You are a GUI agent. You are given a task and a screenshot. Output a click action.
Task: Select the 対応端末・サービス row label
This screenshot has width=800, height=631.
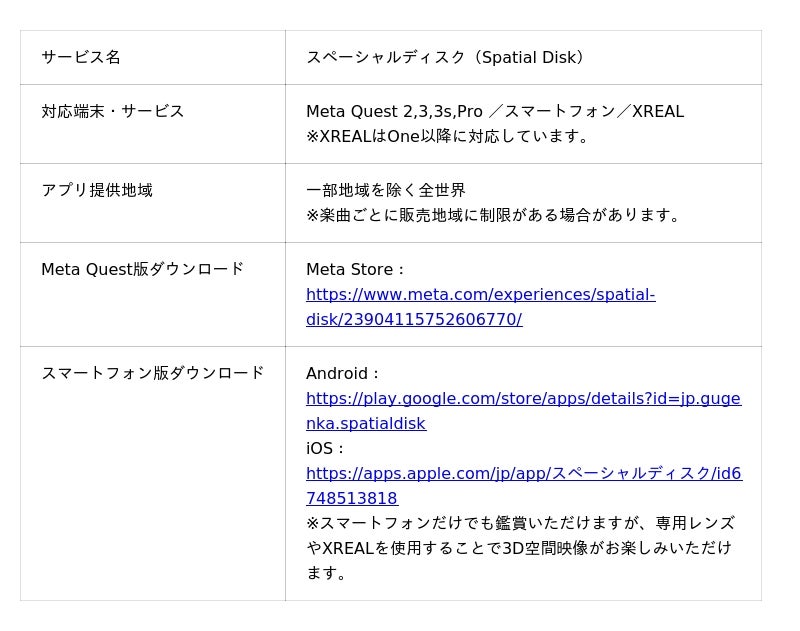point(113,112)
